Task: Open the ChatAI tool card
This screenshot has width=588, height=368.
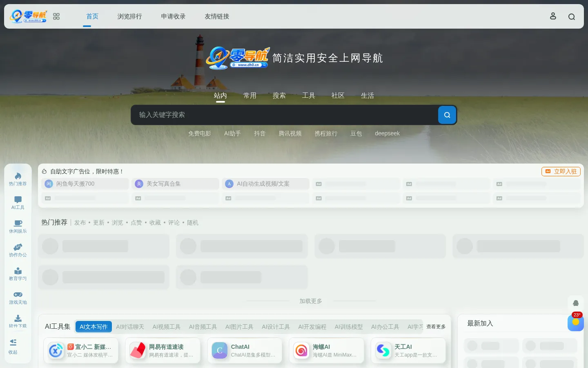Action: [245, 350]
